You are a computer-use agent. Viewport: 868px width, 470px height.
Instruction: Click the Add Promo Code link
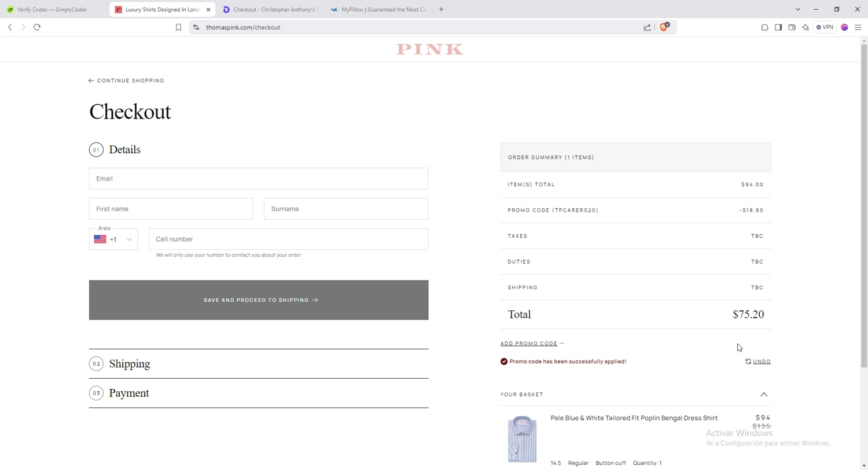(x=529, y=343)
